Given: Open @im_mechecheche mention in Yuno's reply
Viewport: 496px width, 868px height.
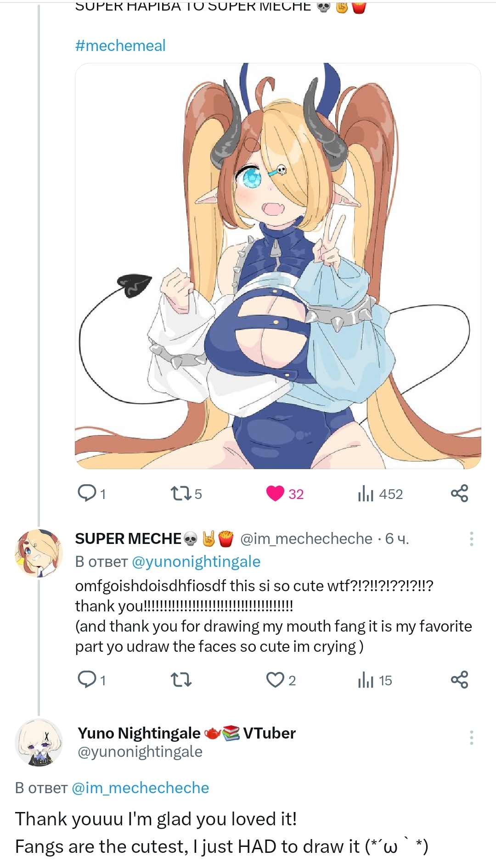Looking at the screenshot, I should pos(141,788).
